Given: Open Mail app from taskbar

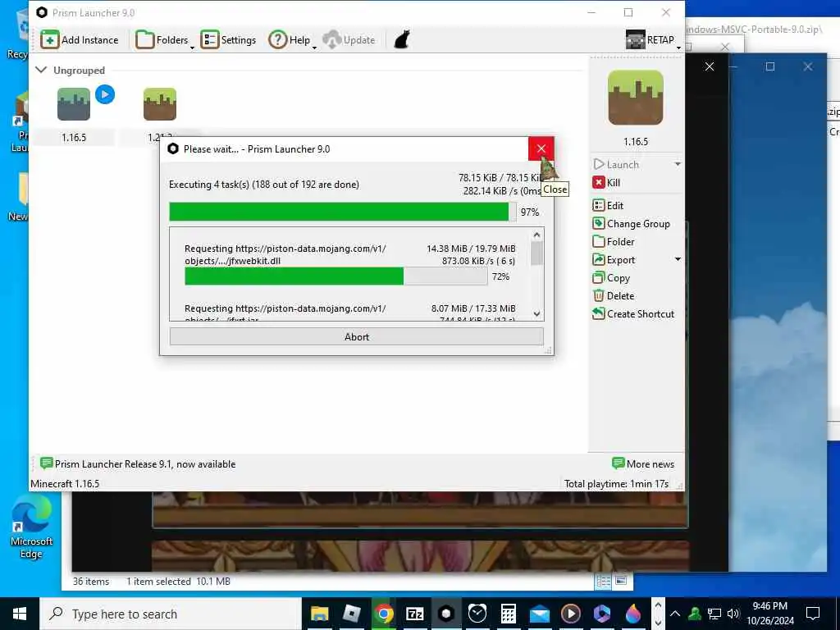Looking at the screenshot, I should 540,614.
